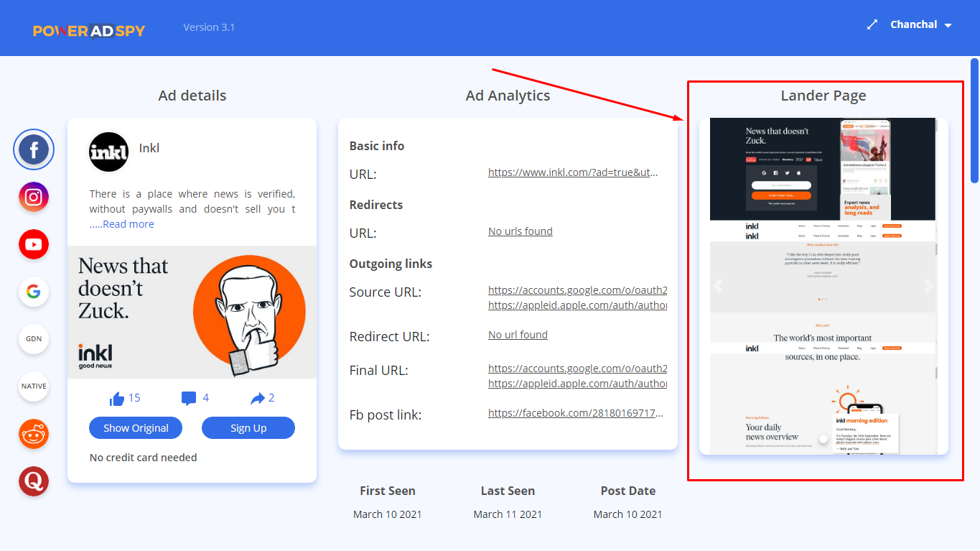
Task: Open Final URL appleid.apple.com link
Action: coord(577,384)
